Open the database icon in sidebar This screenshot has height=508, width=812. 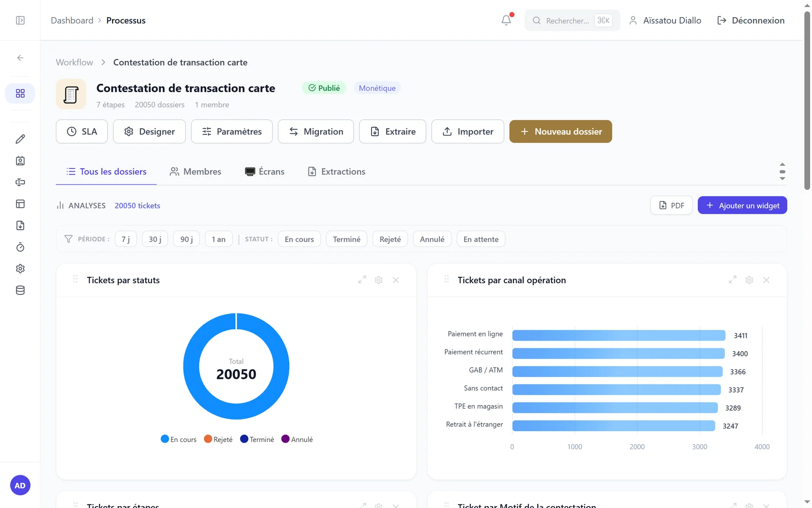pos(20,290)
